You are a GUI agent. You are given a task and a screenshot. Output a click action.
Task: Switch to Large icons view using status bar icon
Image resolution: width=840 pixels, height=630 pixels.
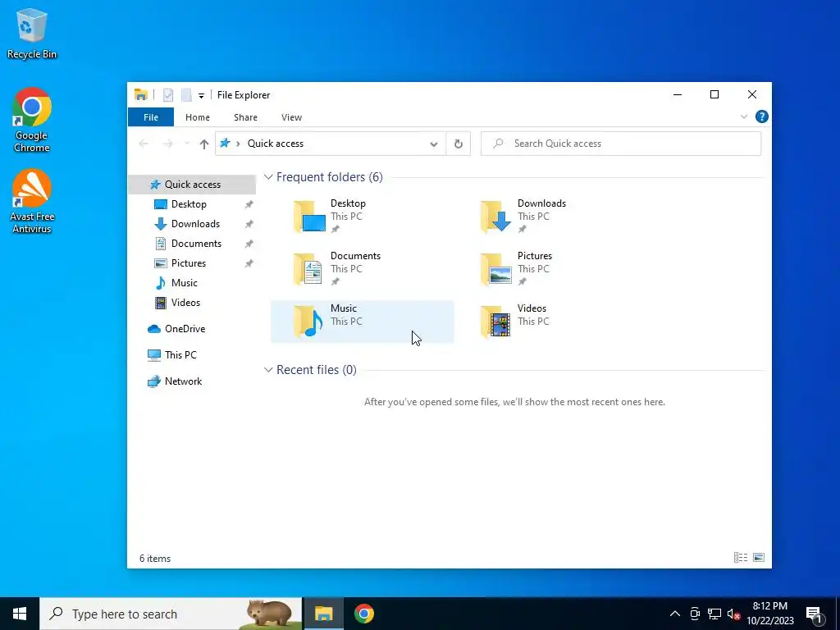(x=759, y=558)
